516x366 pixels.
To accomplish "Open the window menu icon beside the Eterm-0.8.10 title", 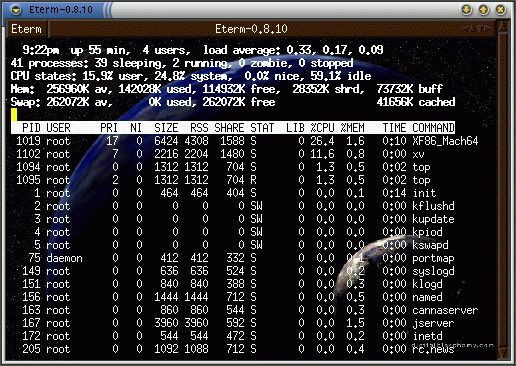I will (x=16, y=10).
